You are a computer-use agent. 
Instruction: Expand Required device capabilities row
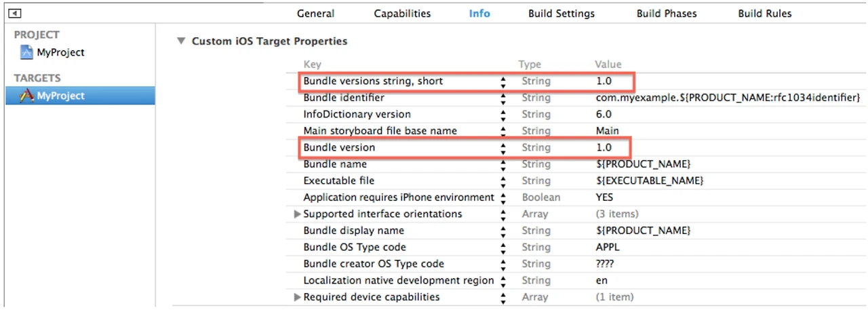(x=297, y=297)
